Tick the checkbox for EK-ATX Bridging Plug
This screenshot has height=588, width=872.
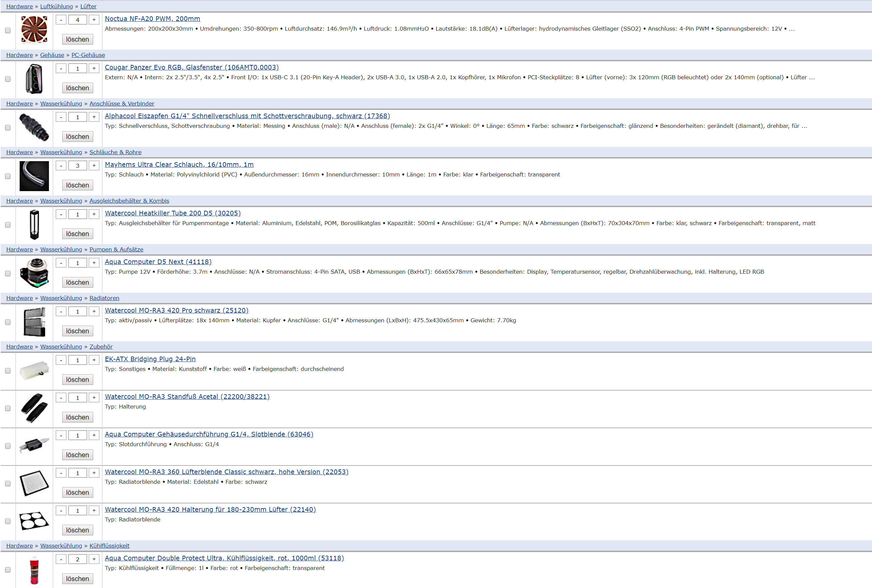tap(8, 371)
